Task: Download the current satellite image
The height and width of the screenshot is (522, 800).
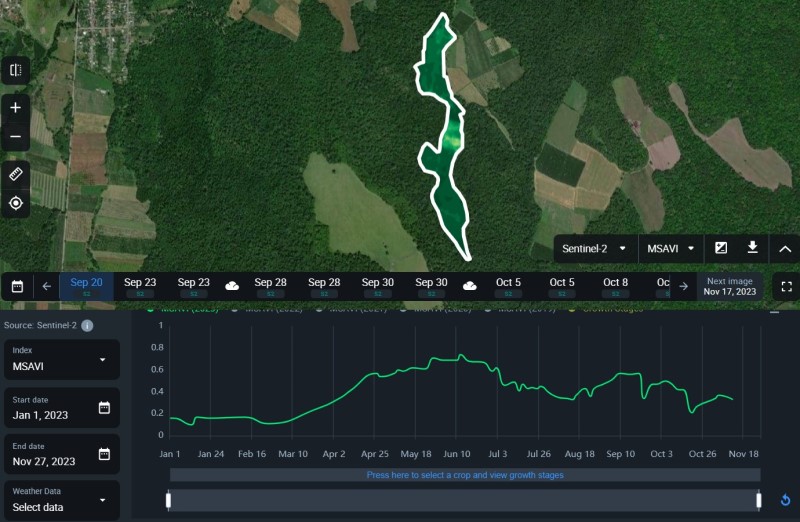Action: click(753, 248)
